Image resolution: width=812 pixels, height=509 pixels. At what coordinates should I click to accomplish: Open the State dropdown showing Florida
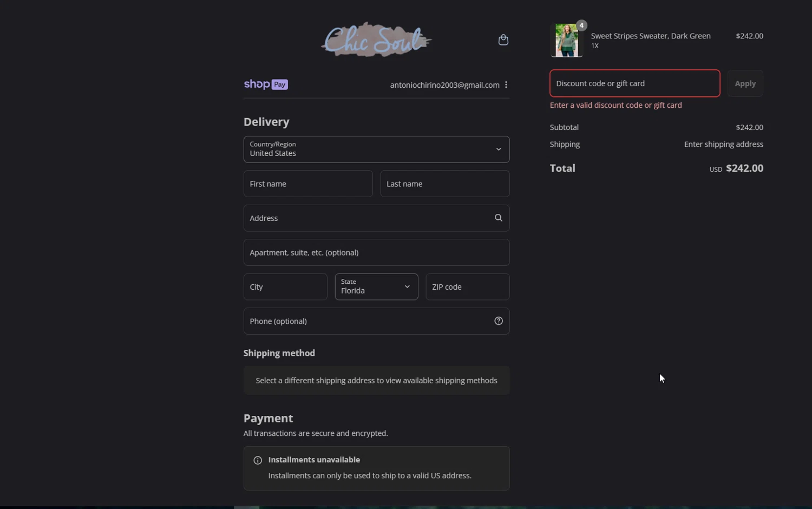[376, 286]
